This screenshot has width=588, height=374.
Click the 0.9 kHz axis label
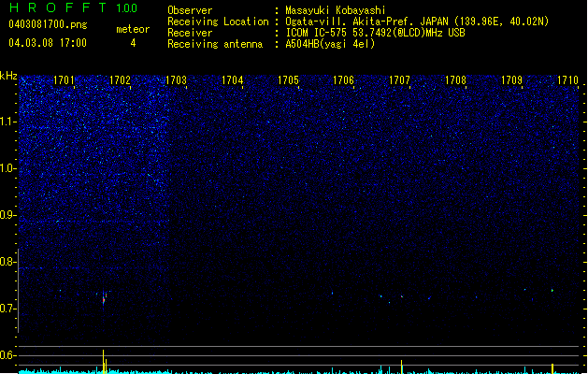pyautogui.click(x=8, y=215)
